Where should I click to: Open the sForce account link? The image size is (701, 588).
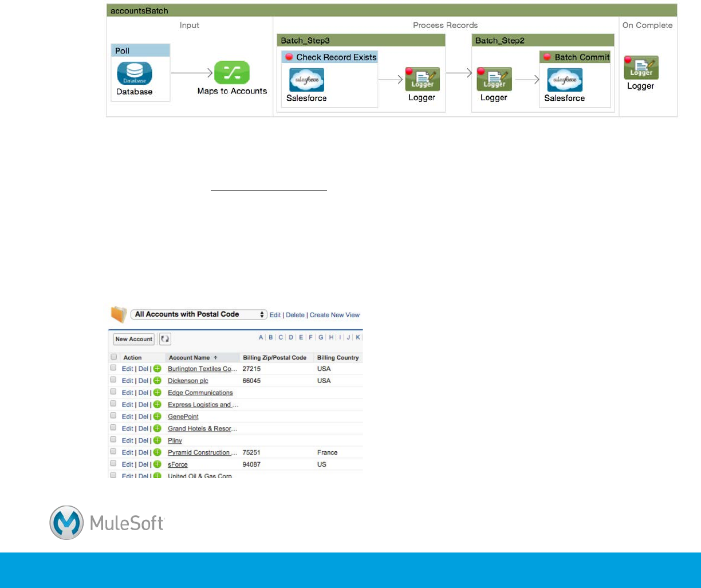pos(178,464)
